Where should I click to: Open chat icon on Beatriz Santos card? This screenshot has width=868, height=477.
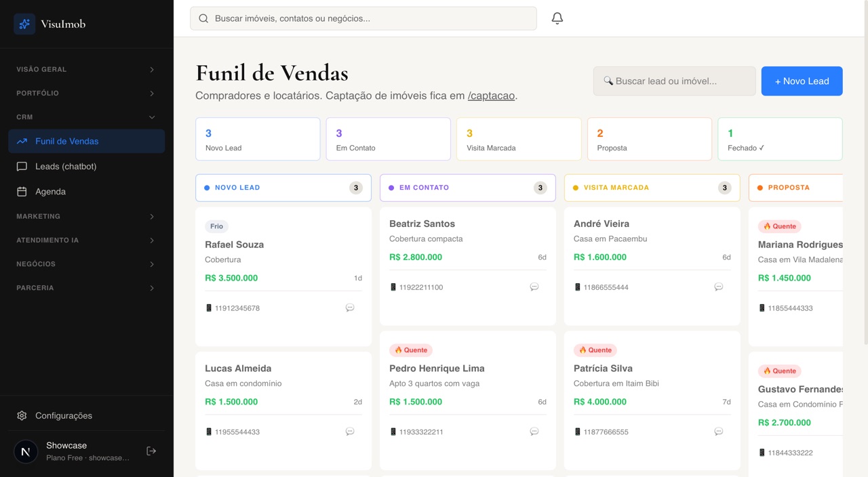(x=534, y=287)
